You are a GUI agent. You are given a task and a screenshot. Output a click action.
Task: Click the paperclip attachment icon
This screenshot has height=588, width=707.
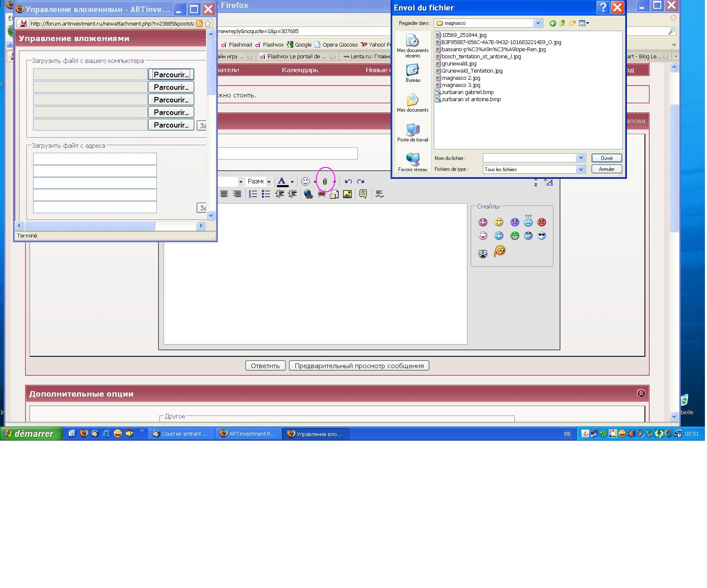324,182
